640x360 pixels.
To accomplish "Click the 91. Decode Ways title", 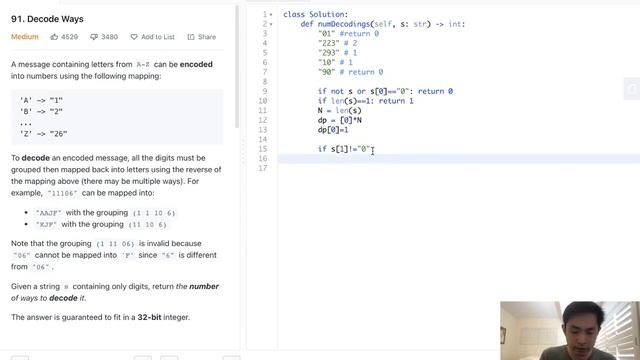I will coord(47,19).
